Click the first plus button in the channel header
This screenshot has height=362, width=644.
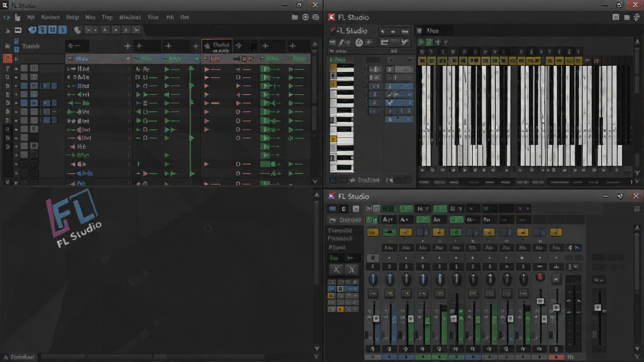[127, 46]
